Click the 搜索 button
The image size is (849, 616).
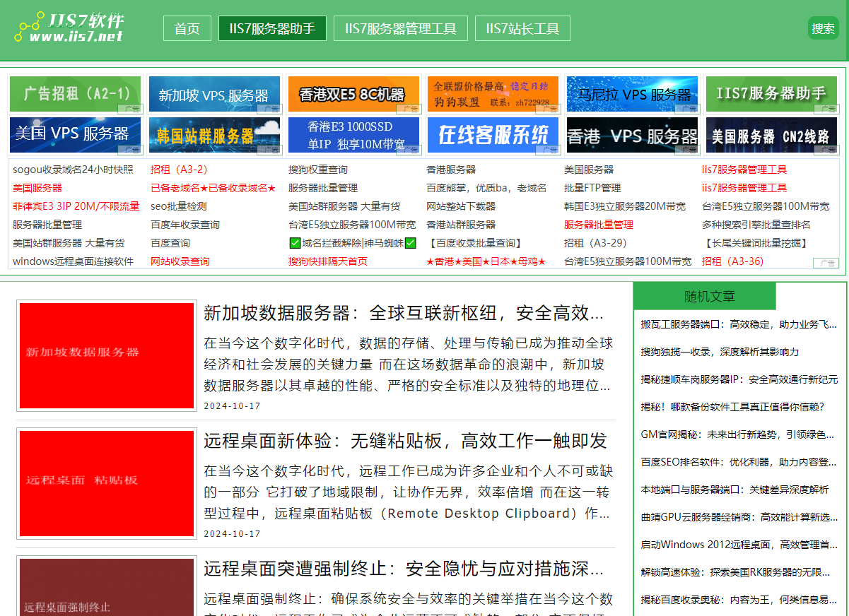823,28
